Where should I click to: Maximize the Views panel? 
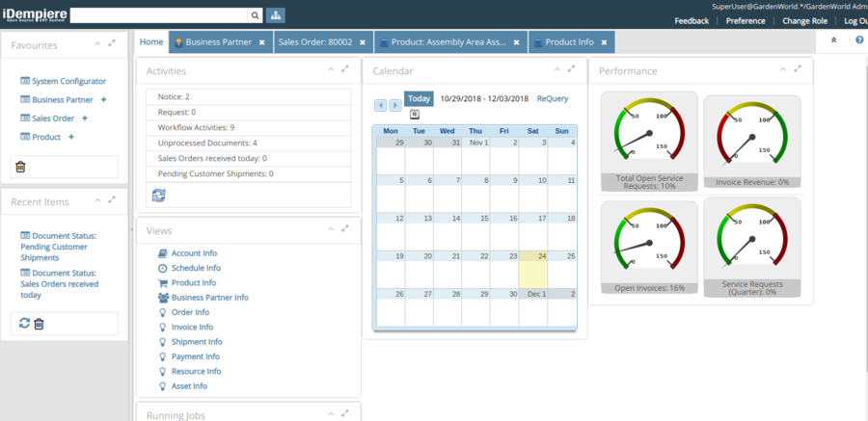coord(345,229)
